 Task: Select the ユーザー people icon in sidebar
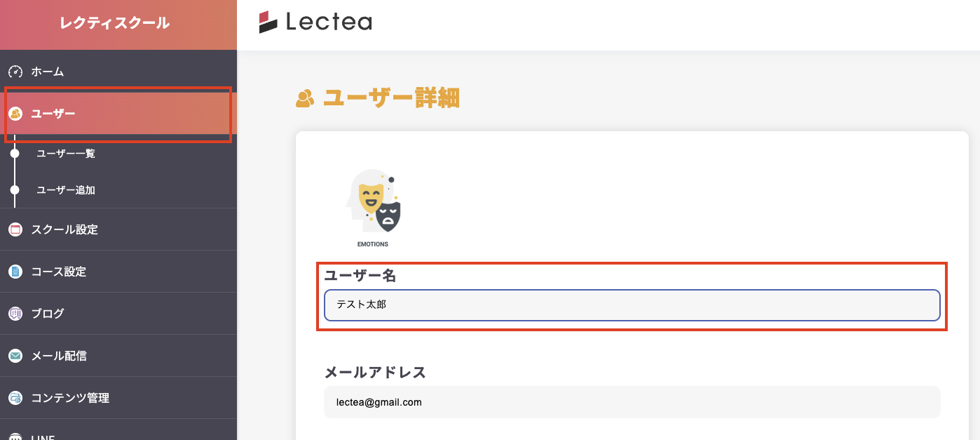click(x=15, y=112)
